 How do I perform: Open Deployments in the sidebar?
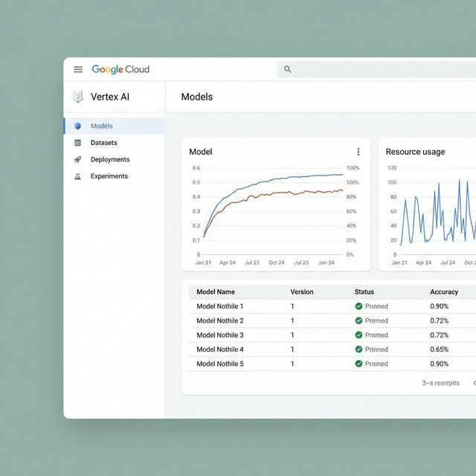pyautogui.click(x=115, y=159)
